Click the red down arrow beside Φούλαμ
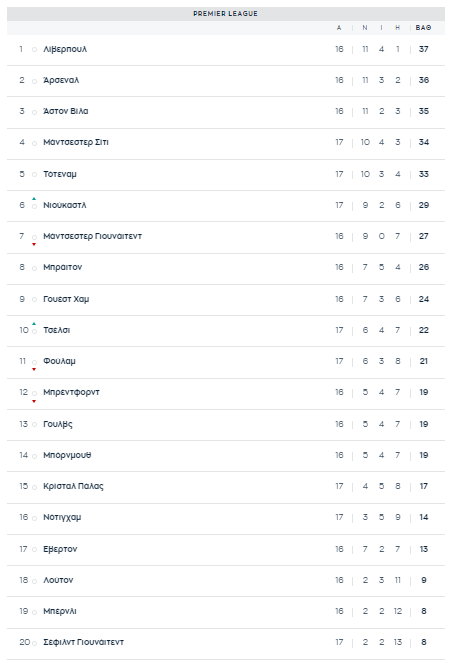The width and height of the screenshot is (461, 665). [x=34, y=369]
